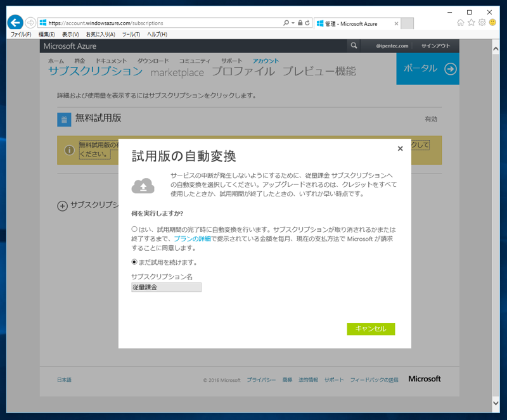Open the ツール(T) menu
This screenshot has width=507, height=420.
tap(131, 34)
